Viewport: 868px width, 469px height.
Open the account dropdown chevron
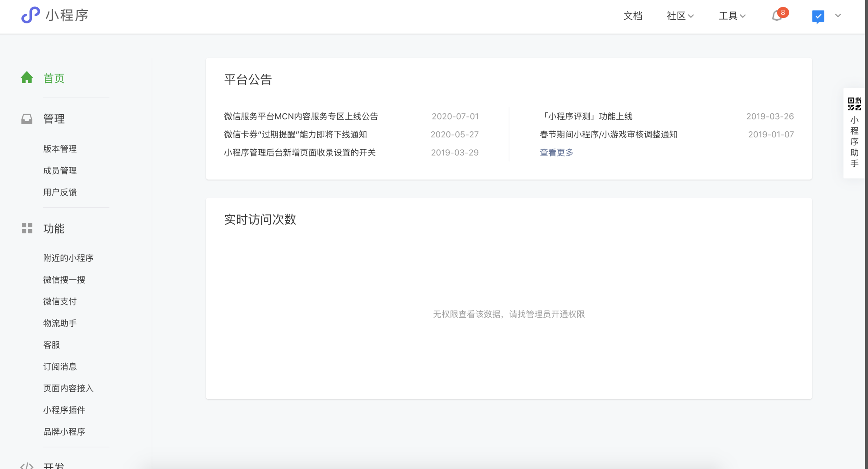point(838,16)
